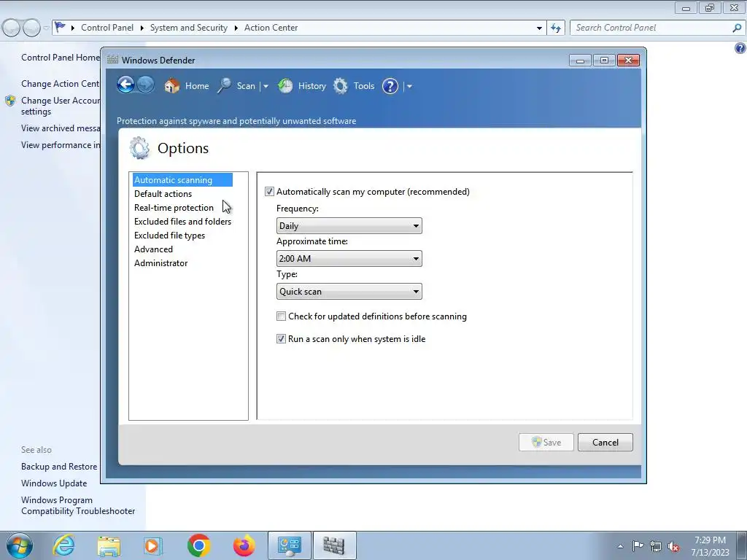Click the network tray icon
The image size is (747, 560).
656,546
